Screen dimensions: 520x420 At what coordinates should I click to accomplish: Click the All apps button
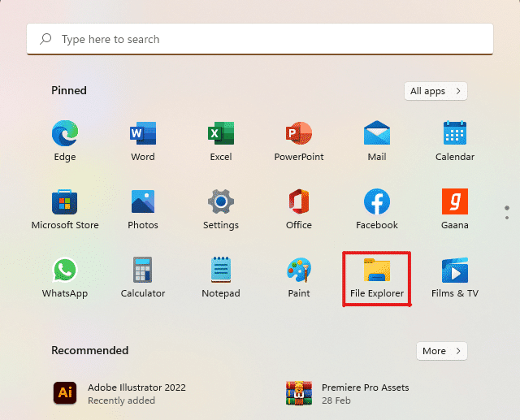click(x=435, y=91)
